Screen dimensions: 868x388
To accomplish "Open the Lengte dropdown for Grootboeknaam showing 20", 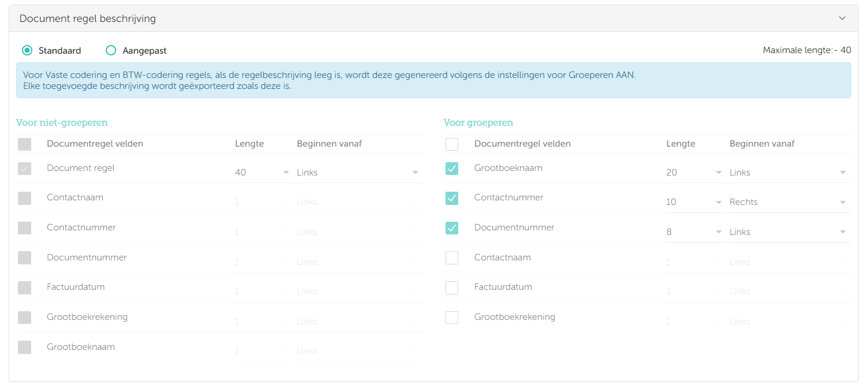I will click(x=694, y=173).
